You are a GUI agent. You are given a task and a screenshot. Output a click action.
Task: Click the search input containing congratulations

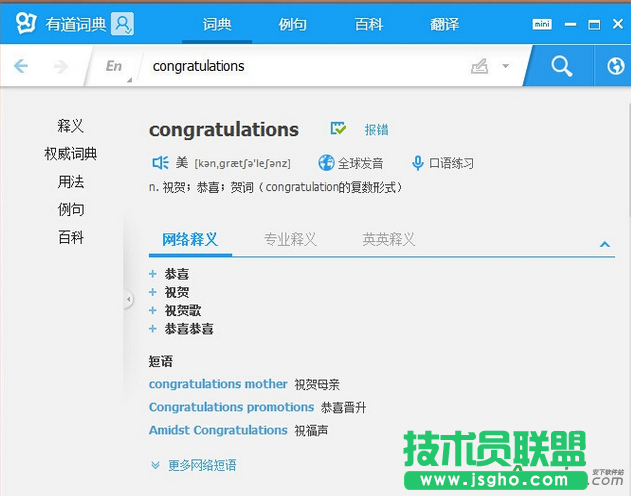[306, 66]
